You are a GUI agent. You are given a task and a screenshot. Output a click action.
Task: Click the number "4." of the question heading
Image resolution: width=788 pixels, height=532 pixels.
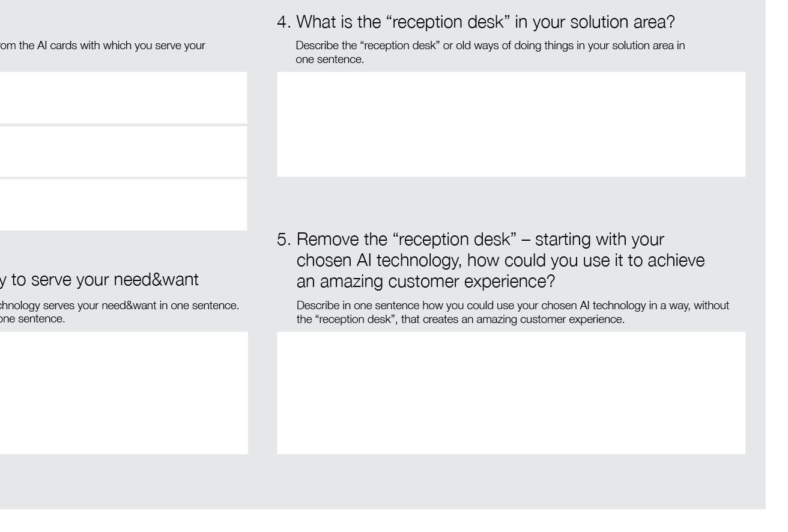[284, 22]
